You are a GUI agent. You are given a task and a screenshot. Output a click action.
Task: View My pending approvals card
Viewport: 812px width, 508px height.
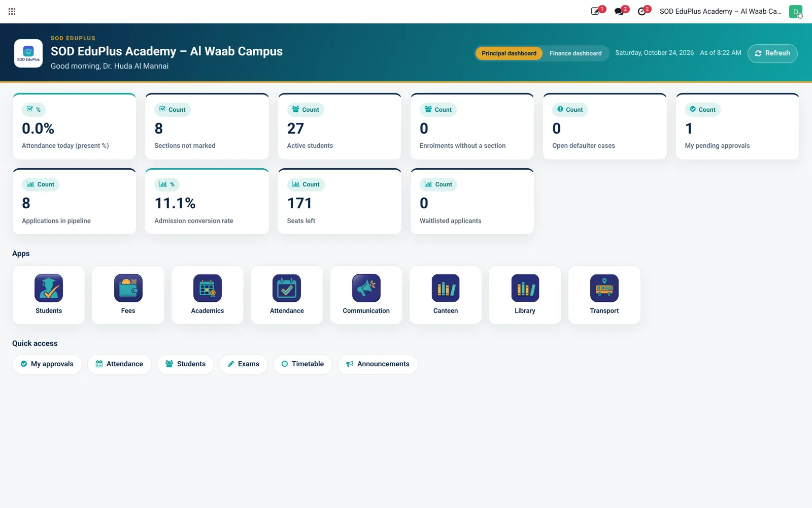pyautogui.click(x=737, y=126)
